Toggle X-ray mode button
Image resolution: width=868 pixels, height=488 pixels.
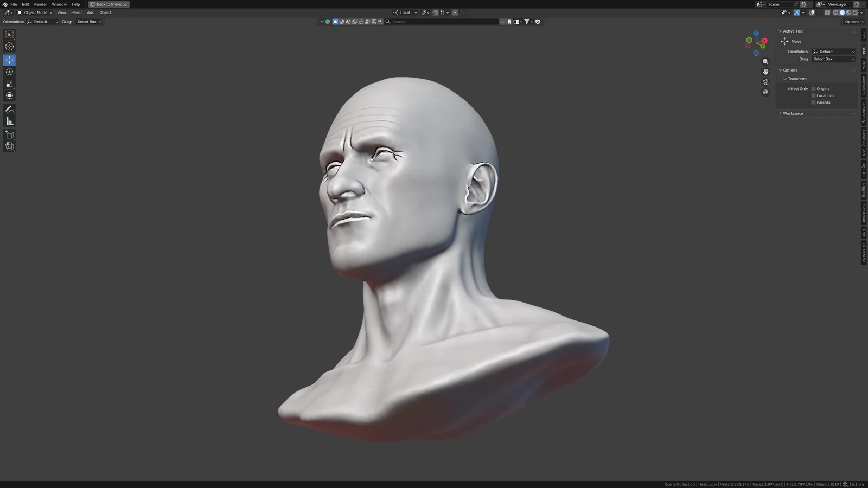click(x=827, y=12)
